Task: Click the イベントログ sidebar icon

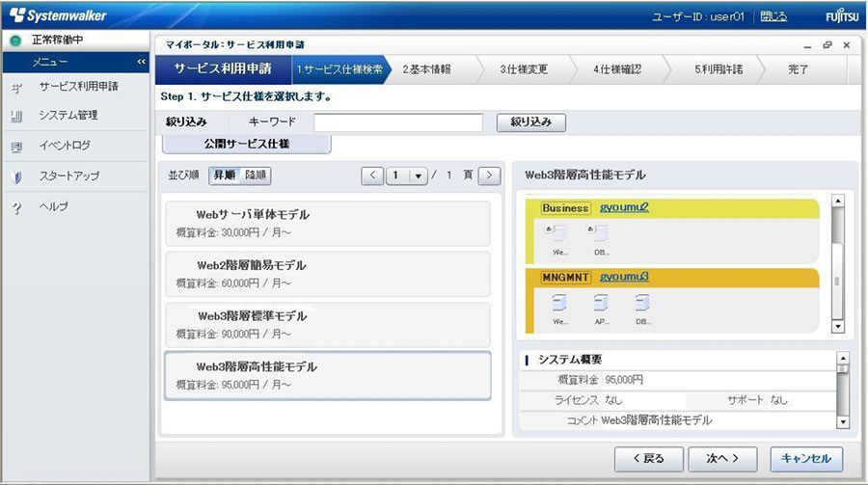Action: coord(16,148)
